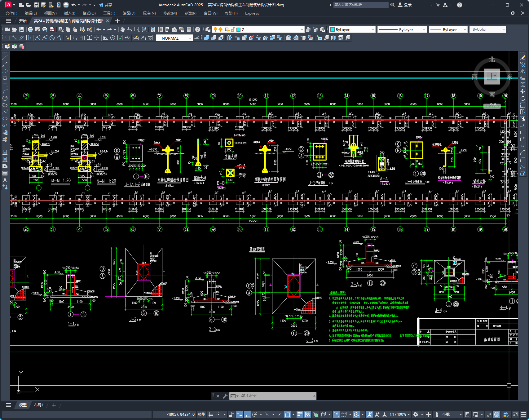Activate the Pan hand tool
The image size is (529, 420).
[123, 29]
